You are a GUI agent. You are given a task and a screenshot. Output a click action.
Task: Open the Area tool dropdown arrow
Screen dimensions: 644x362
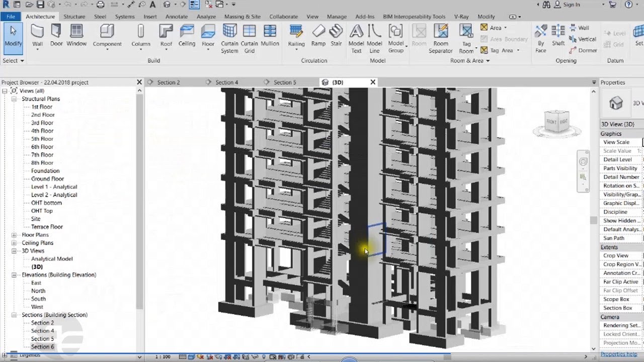tap(505, 28)
